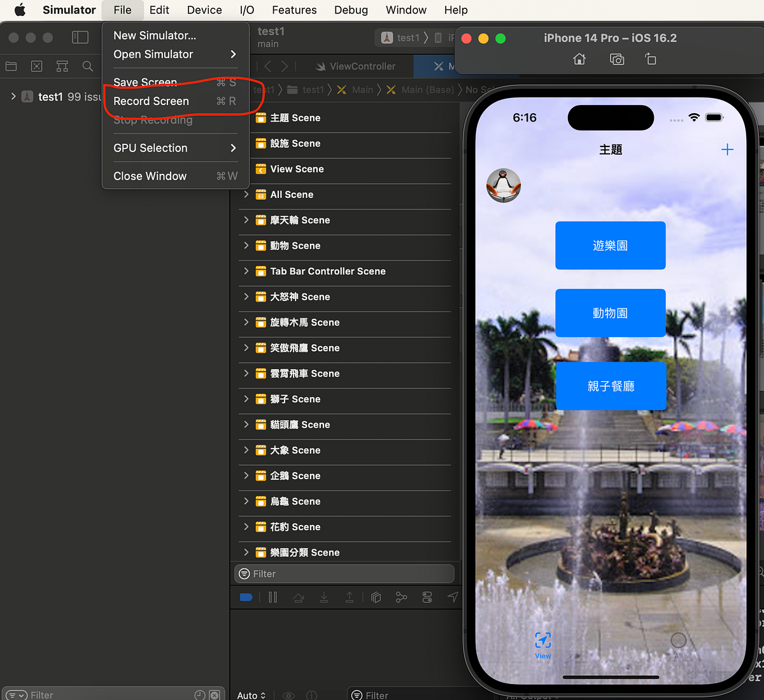This screenshot has width=764, height=700.
Task: Open the Debug Memory Graph tool
Action: [x=401, y=597]
